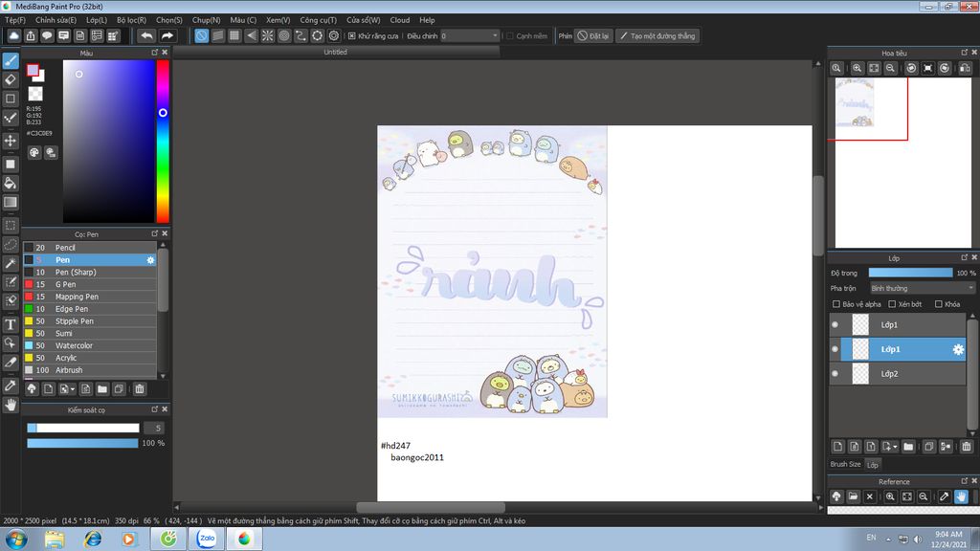
Task: Select the G Pen brush
Action: click(x=90, y=284)
